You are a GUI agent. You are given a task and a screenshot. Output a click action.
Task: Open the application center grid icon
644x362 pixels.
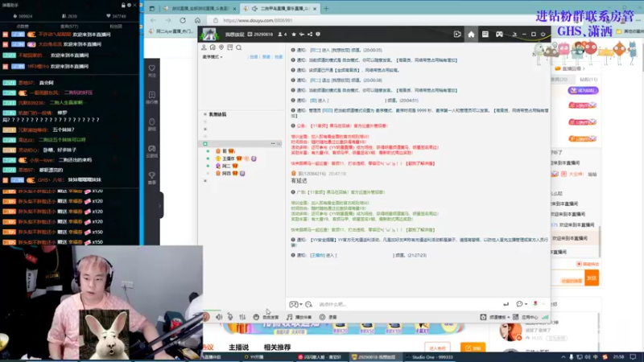click(x=515, y=317)
